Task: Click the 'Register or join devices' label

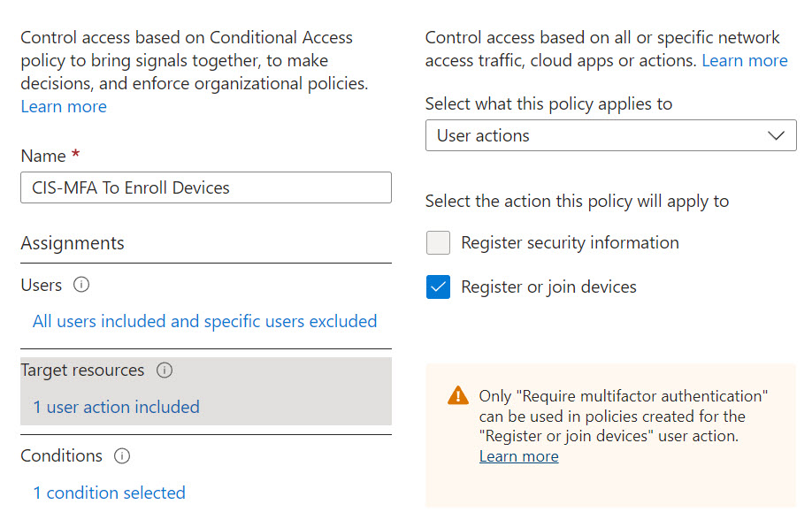Action: pos(548,287)
